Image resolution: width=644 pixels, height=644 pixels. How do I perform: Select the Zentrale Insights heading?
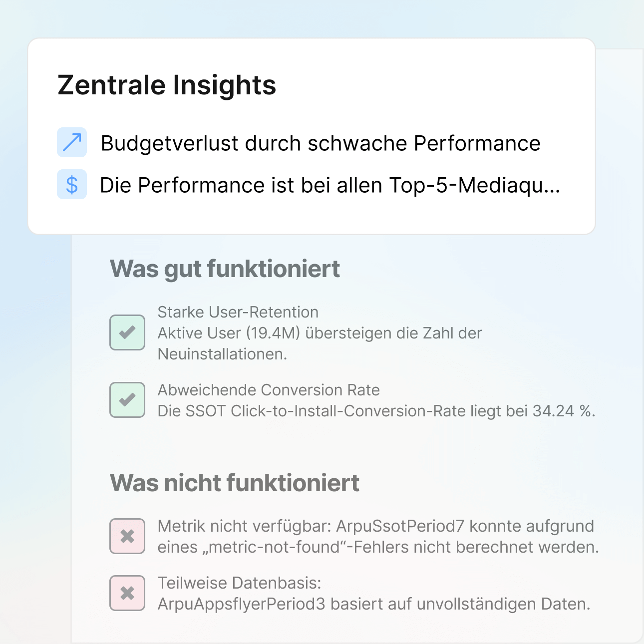pyautogui.click(x=167, y=85)
